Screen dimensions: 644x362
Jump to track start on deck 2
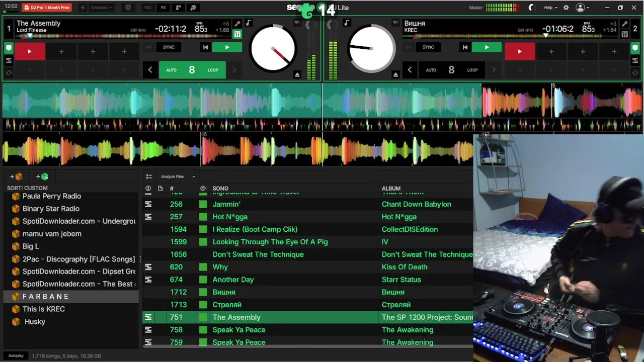465,47
